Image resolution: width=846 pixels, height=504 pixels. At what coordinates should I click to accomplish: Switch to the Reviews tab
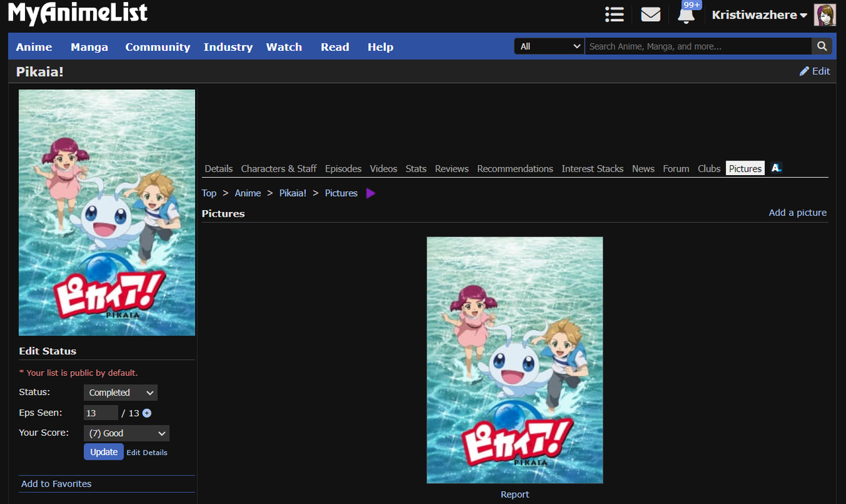click(x=452, y=168)
